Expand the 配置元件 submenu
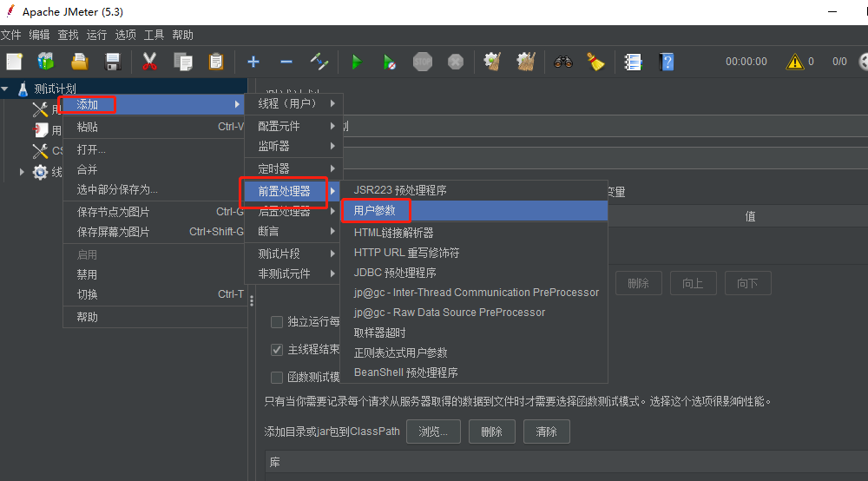868x481 pixels. pyautogui.click(x=293, y=126)
